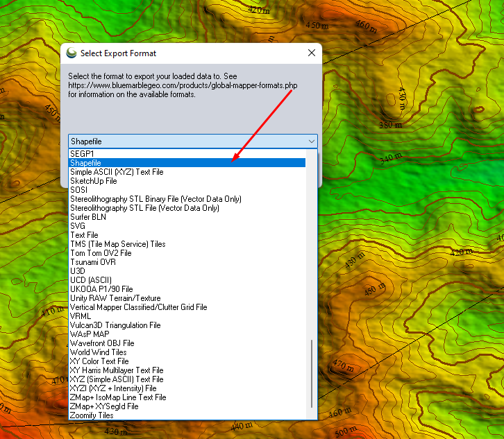Pick Tsunami OVR format

[187, 262]
